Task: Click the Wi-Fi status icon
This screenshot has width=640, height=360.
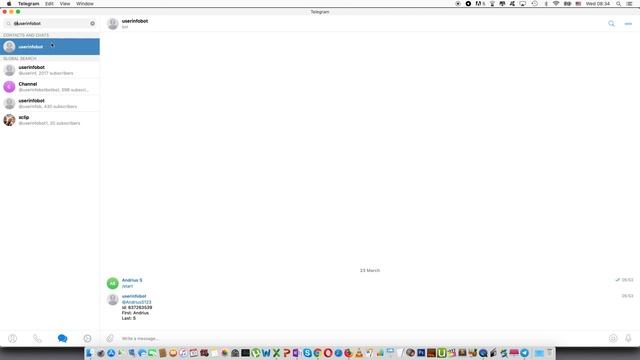Action: coord(556,4)
